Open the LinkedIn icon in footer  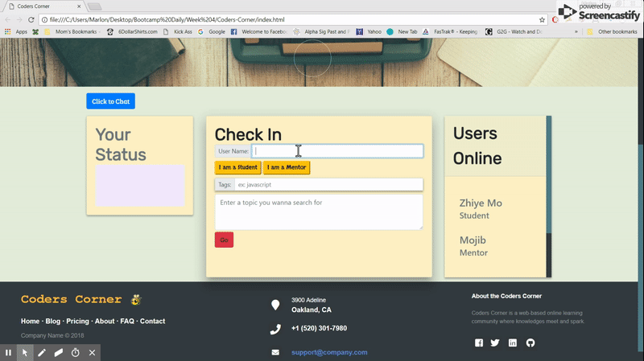pyautogui.click(x=513, y=343)
